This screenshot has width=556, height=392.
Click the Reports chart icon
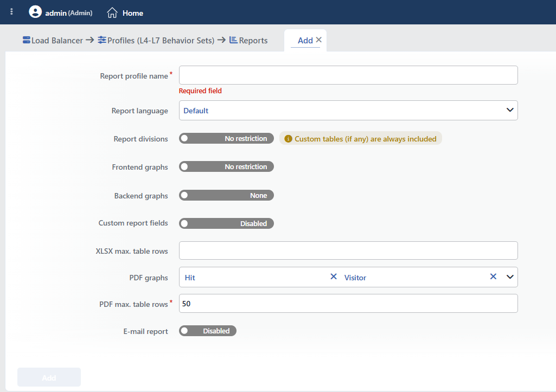point(233,40)
